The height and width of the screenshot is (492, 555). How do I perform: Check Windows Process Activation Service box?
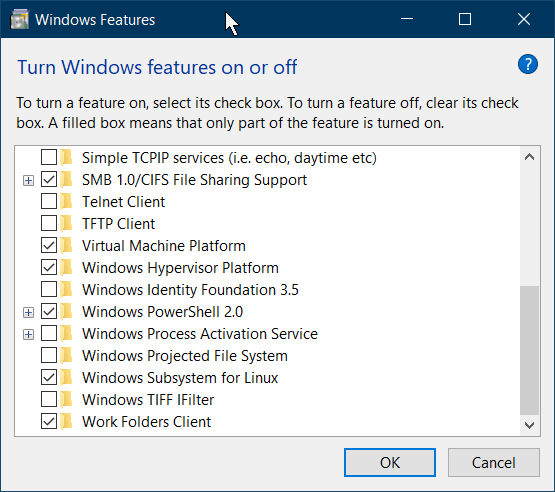pyautogui.click(x=49, y=333)
